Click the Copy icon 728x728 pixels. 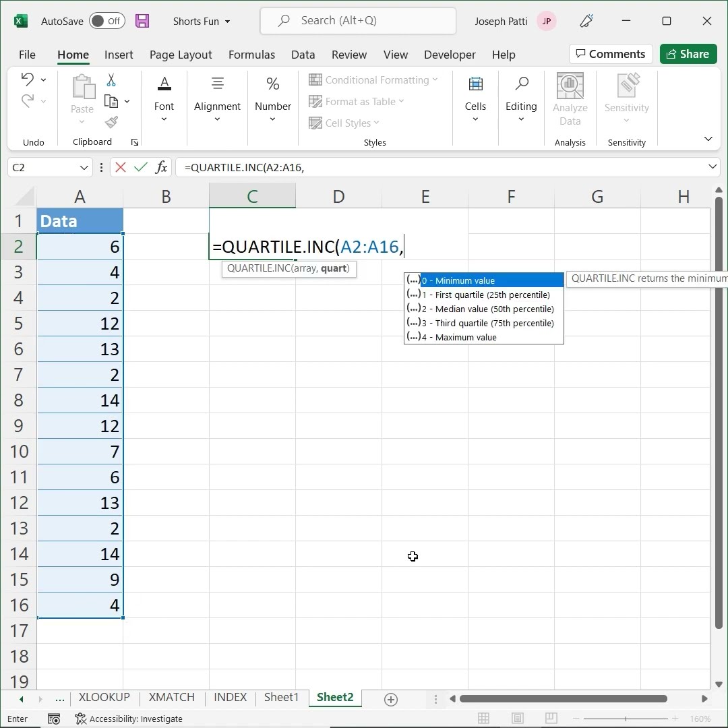[x=111, y=100]
